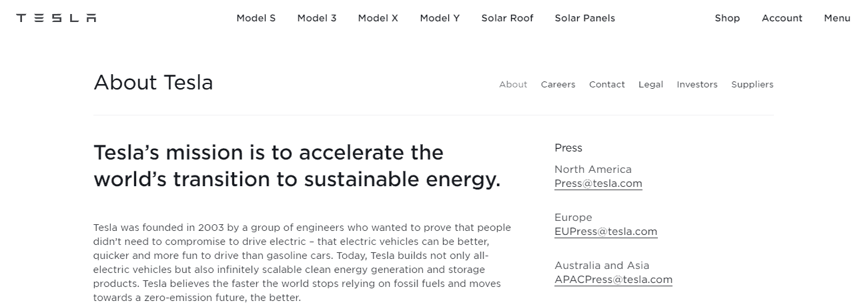The width and height of the screenshot is (868, 307).
Task: Open the Account page
Action: pyautogui.click(x=782, y=18)
